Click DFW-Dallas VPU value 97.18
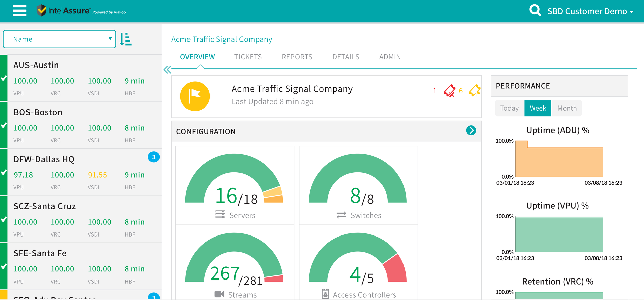Image resolution: width=644 pixels, height=300 pixels. click(23, 175)
